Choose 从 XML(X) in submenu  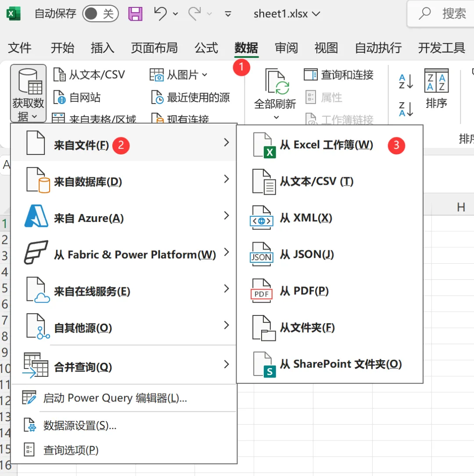point(330,218)
